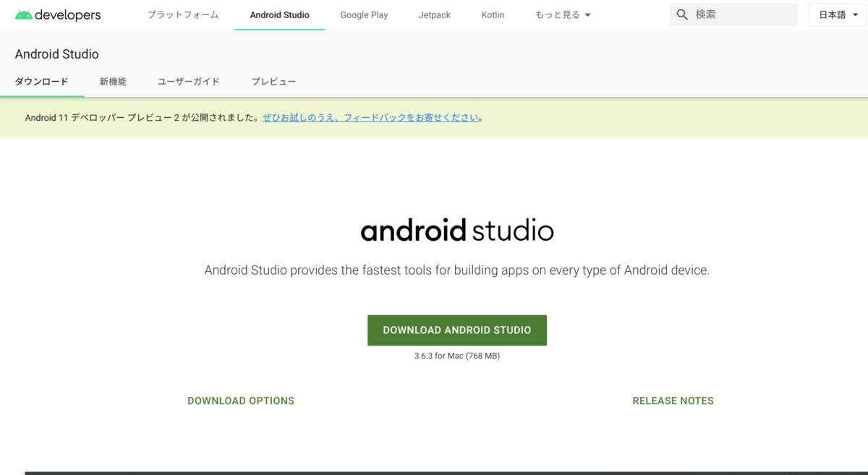868x475 pixels.
Task: Follow the ぜひお試しのうえ feedback link
Action: point(370,117)
